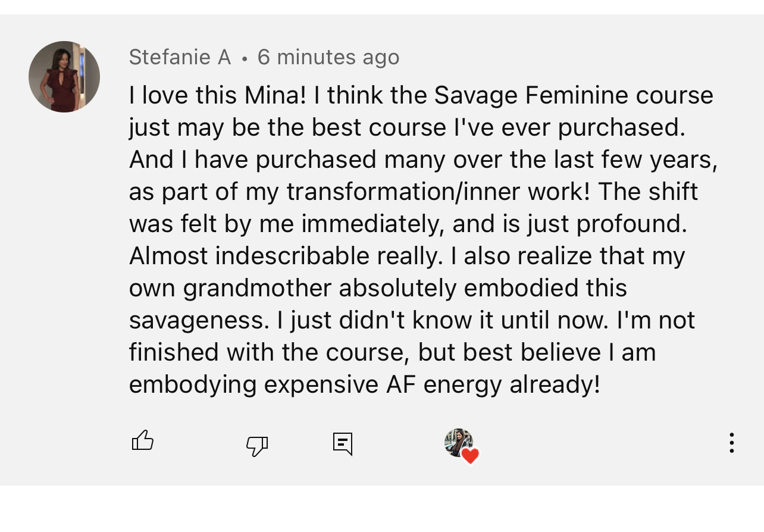Click the dot separator after the username
The width and height of the screenshot is (764, 532).
point(245,58)
